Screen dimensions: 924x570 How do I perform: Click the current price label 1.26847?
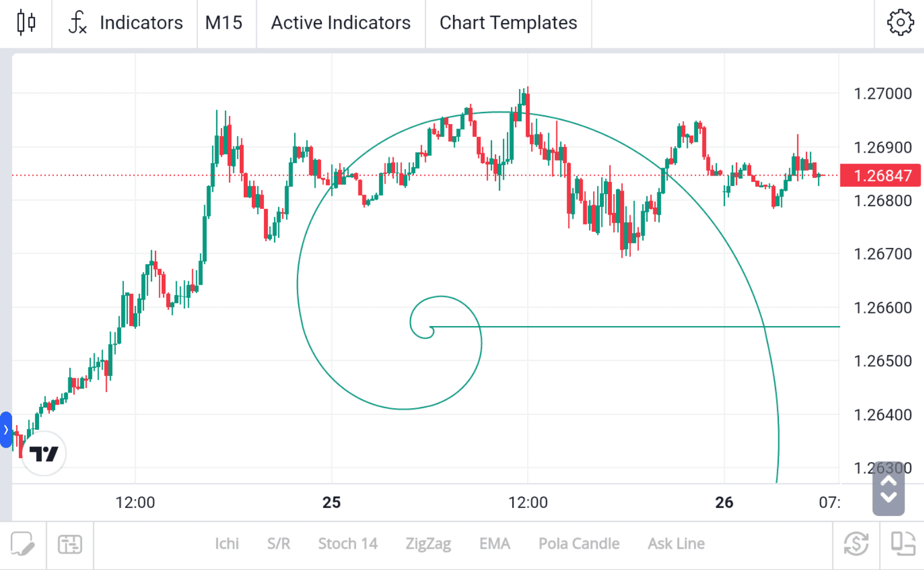(880, 176)
